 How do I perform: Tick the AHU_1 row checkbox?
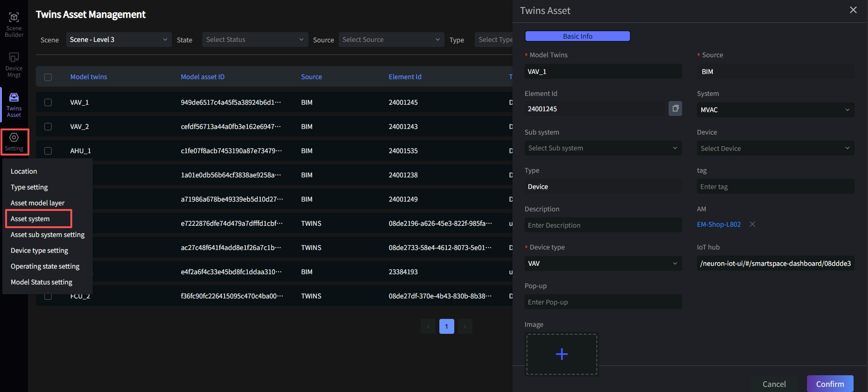(x=48, y=151)
